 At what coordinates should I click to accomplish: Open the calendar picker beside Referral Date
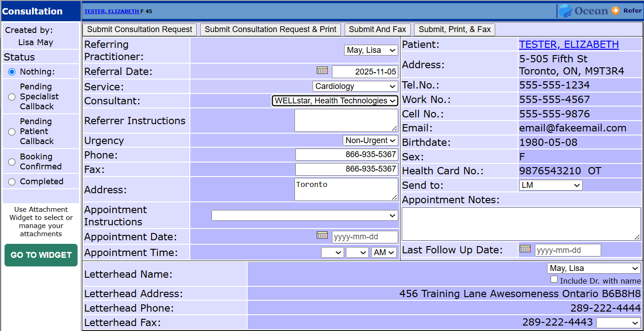[x=322, y=70]
